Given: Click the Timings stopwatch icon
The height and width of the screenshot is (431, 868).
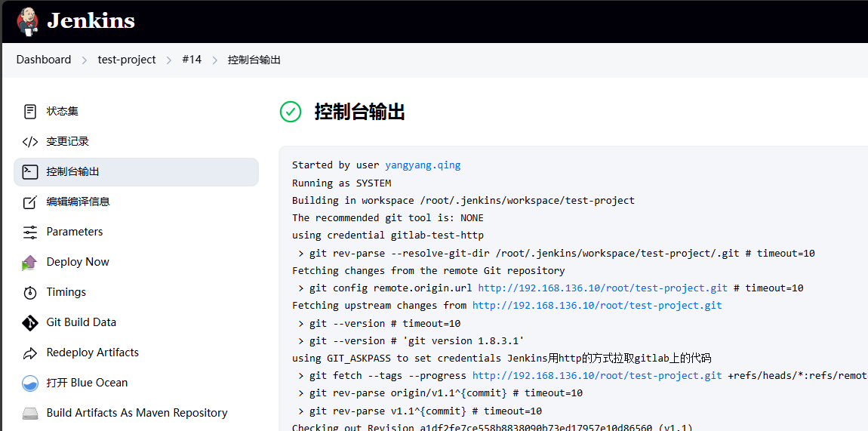Looking at the screenshot, I should pos(30,292).
